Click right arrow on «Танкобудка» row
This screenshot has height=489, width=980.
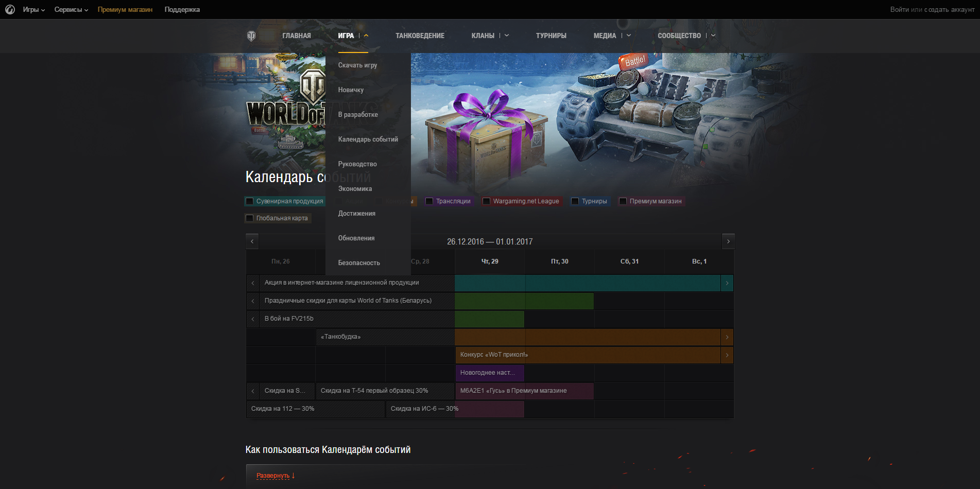(727, 337)
